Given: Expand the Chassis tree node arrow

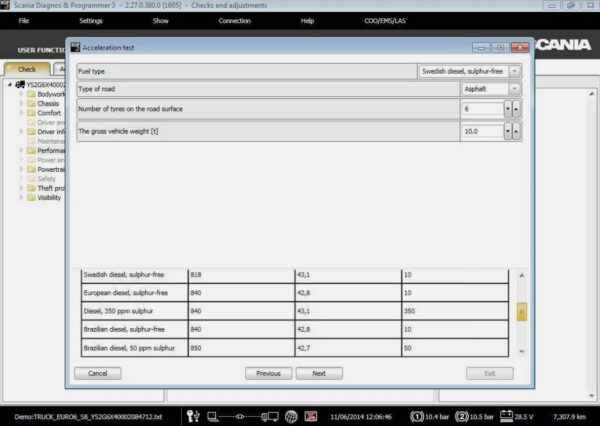Looking at the screenshot, I should (21, 103).
